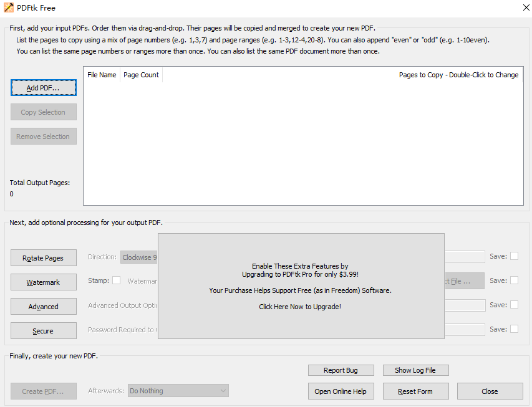Enable Save checkbox for Rotate Pages row

(x=514, y=256)
